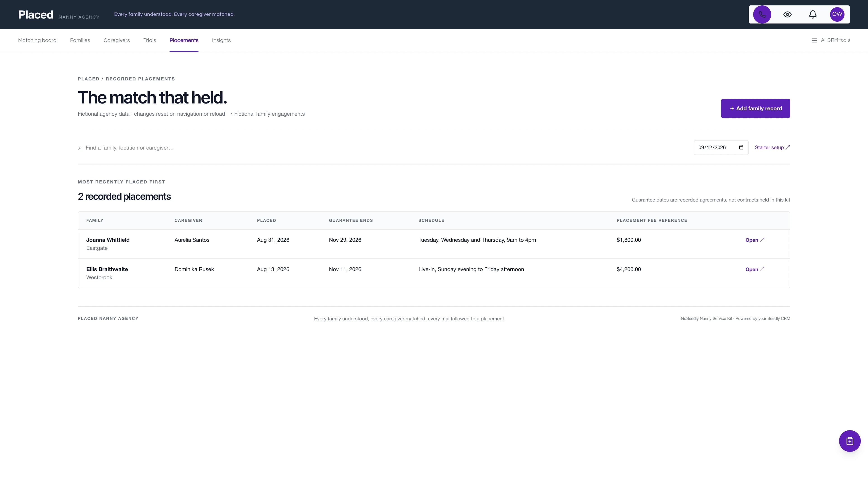Viewport: 868px width, 488px height.
Task: Open the hamburger icon beside All CRM tools
Action: pyautogui.click(x=814, y=40)
